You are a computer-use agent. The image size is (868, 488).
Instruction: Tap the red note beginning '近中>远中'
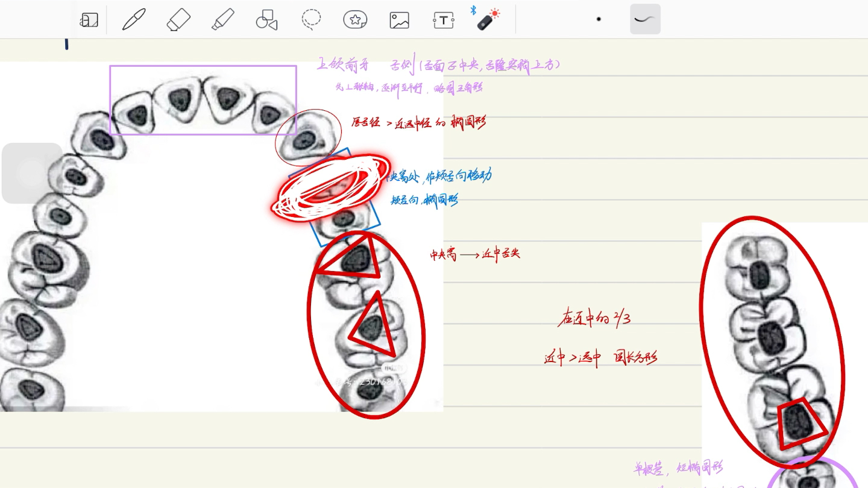coord(600,357)
